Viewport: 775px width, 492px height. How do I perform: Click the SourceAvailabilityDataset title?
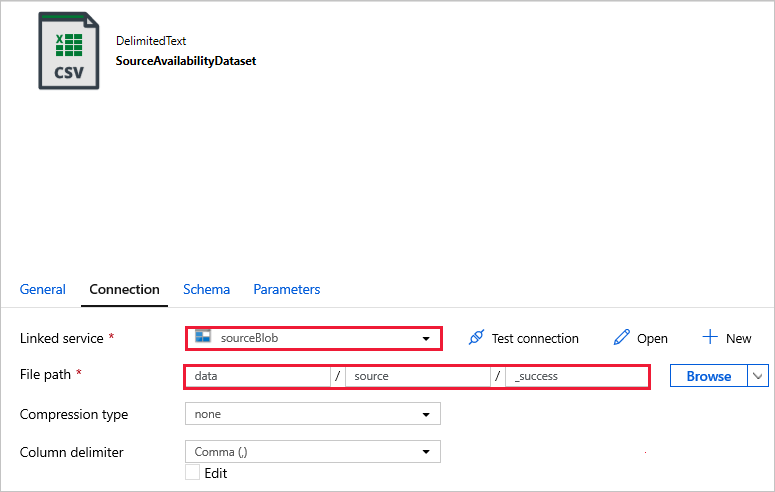pos(186,60)
